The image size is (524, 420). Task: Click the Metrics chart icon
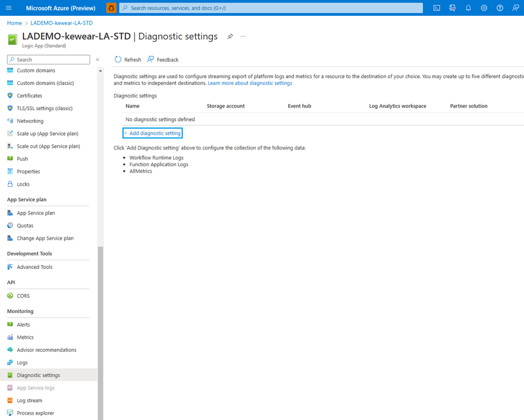click(10, 337)
